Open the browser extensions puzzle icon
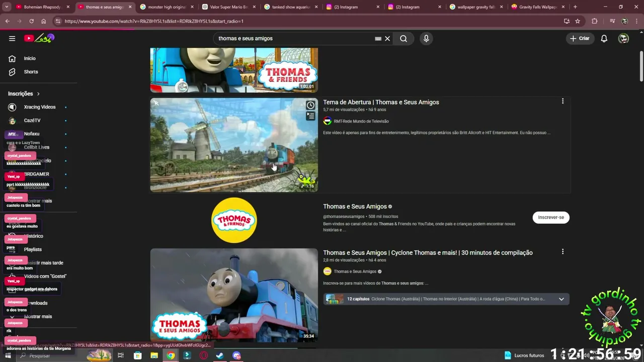Viewport: 644px width, 362px height. click(x=595, y=21)
